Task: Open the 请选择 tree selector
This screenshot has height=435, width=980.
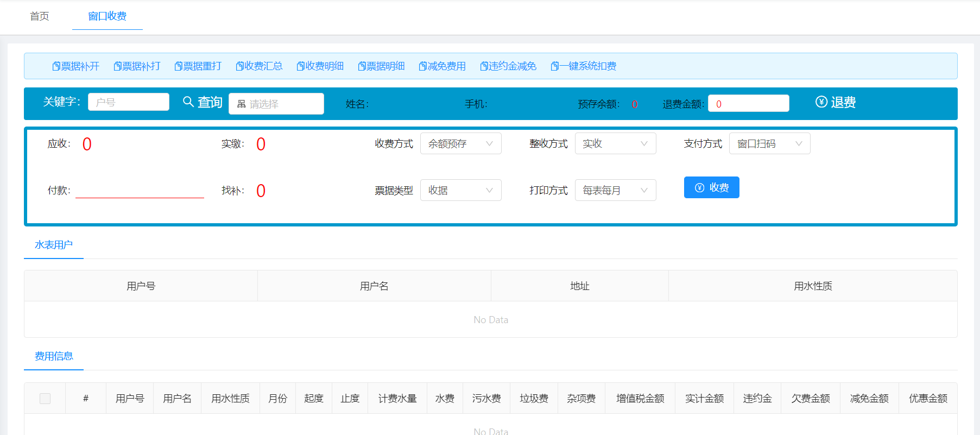Action: 276,104
